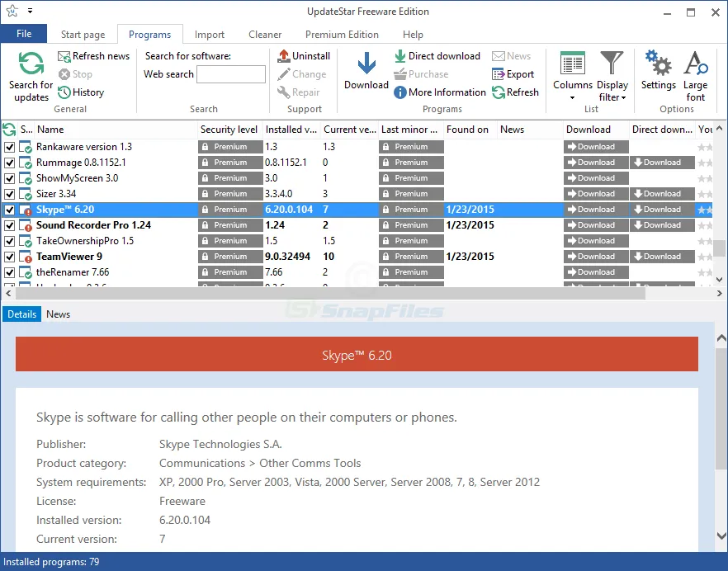
Task: Click the horizontal scroll right arrow
Action: click(719, 294)
